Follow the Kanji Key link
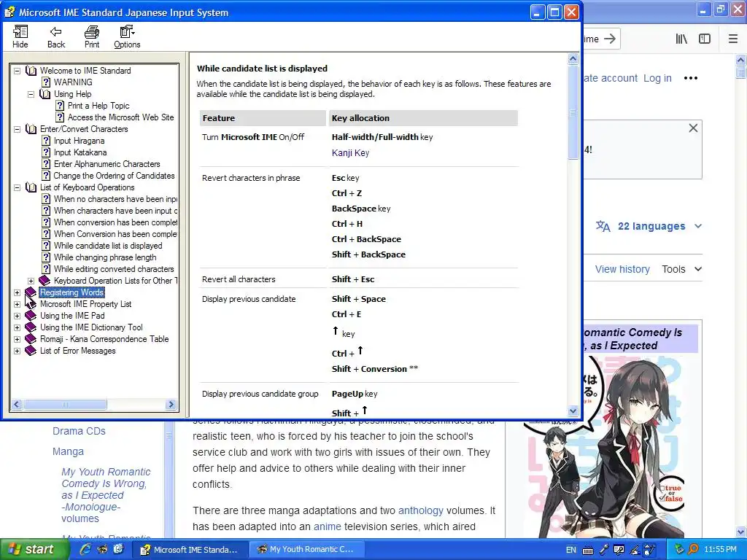Viewport: 747px width, 560px height. pos(350,153)
